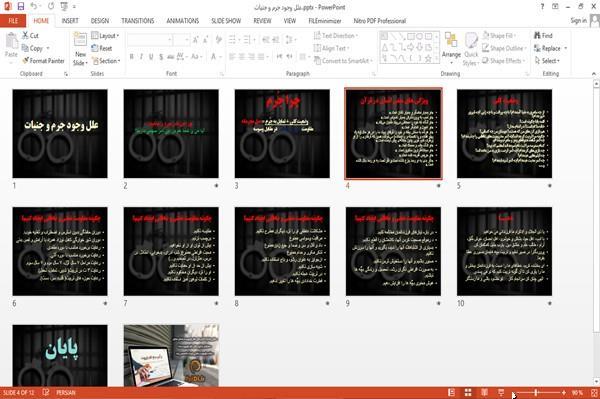Click the Save icon in quick access toolbar

coord(21,7)
